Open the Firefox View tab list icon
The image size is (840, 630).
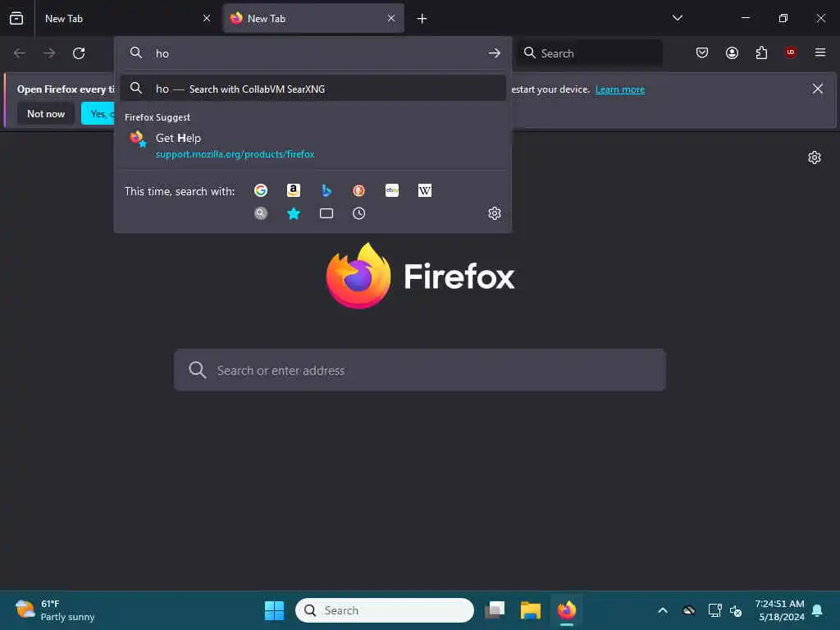(x=16, y=18)
